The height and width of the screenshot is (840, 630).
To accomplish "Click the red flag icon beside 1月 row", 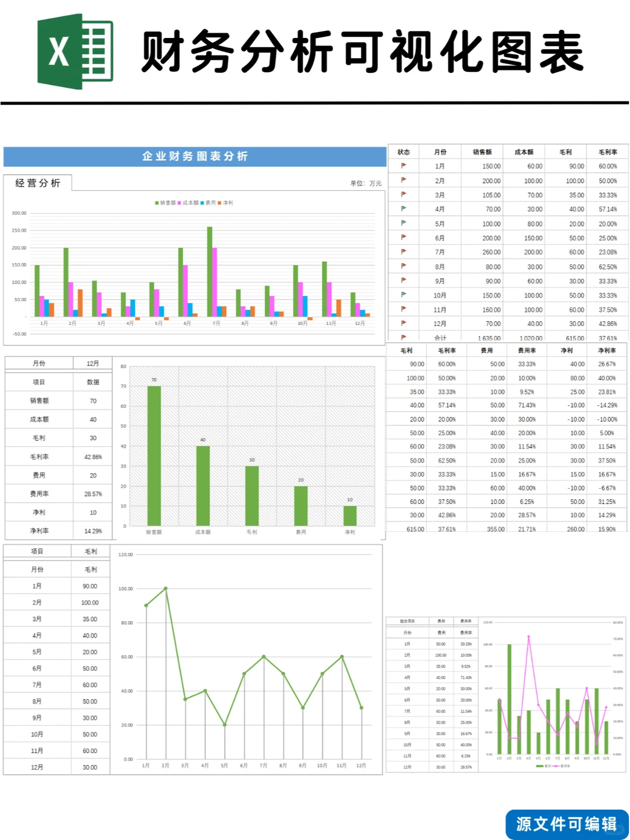I will tap(404, 166).
